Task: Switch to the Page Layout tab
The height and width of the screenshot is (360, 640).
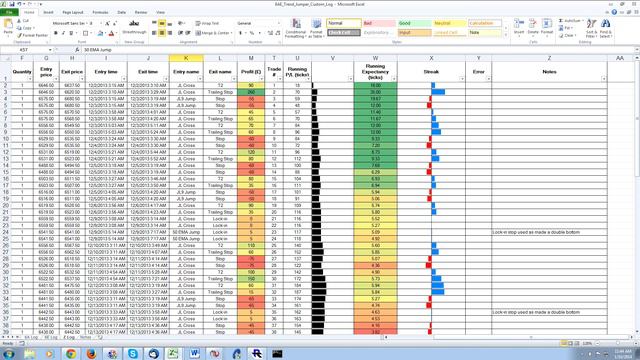Action: click(73, 12)
